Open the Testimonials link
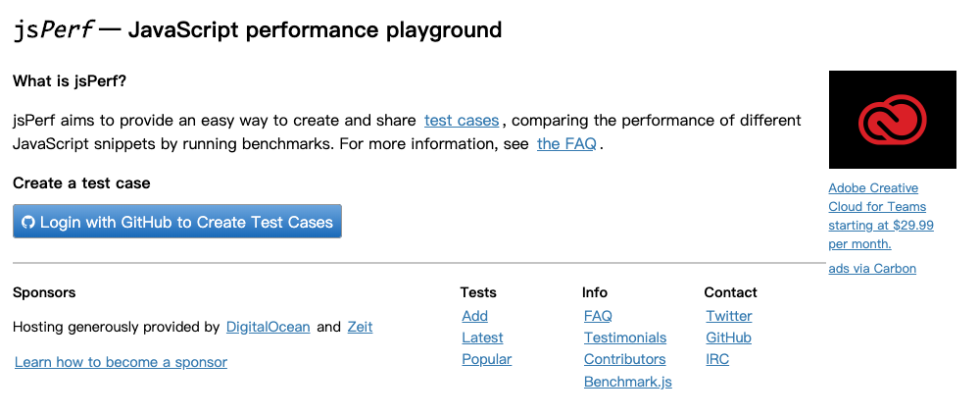 (x=625, y=337)
